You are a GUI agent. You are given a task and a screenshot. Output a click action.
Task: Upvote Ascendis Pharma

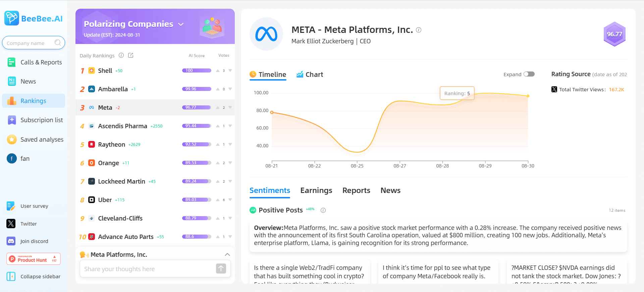[x=218, y=126]
